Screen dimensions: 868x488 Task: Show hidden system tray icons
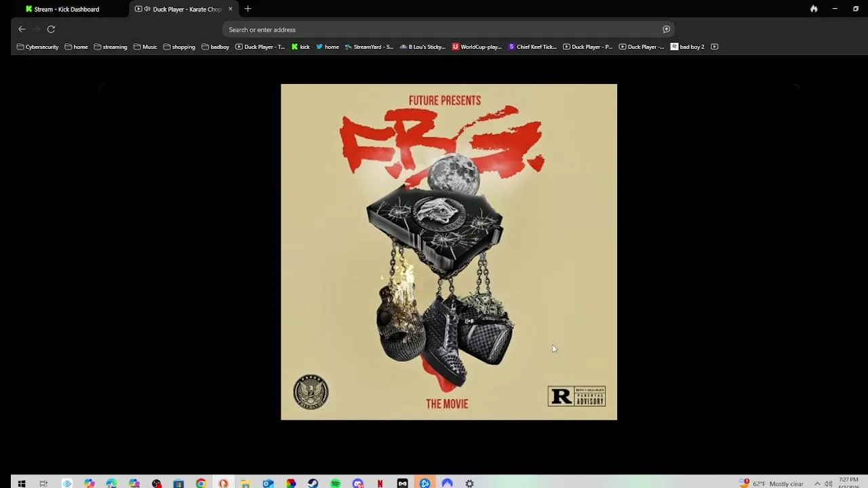(x=817, y=483)
